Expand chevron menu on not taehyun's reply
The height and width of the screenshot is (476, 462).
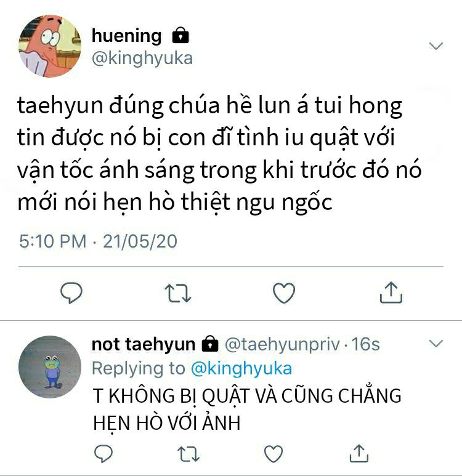[x=436, y=344]
